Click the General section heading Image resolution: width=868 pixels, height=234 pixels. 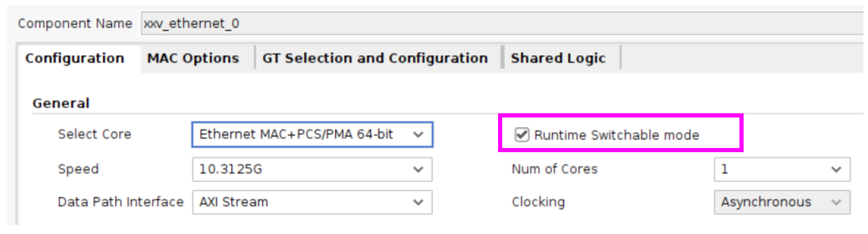pos(61,103)
